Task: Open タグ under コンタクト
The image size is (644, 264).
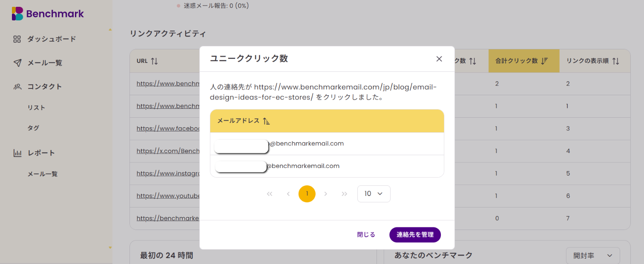Action: click(33, 128)
